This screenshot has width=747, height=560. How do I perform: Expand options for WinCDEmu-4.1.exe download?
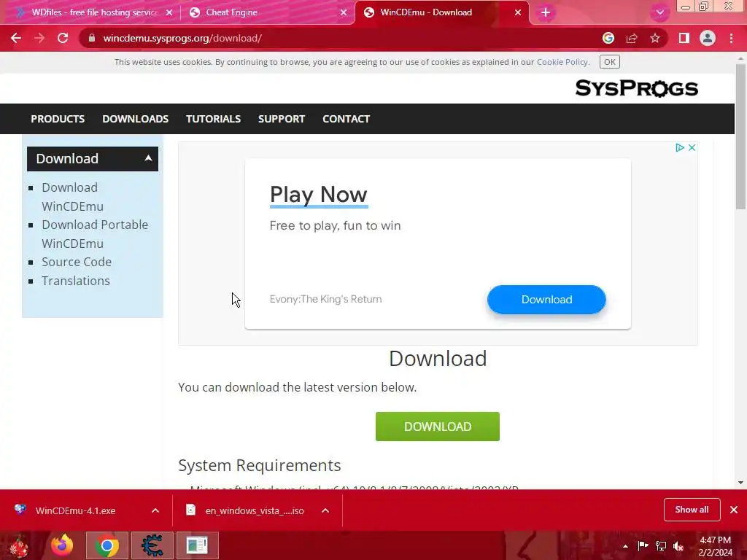155,510
